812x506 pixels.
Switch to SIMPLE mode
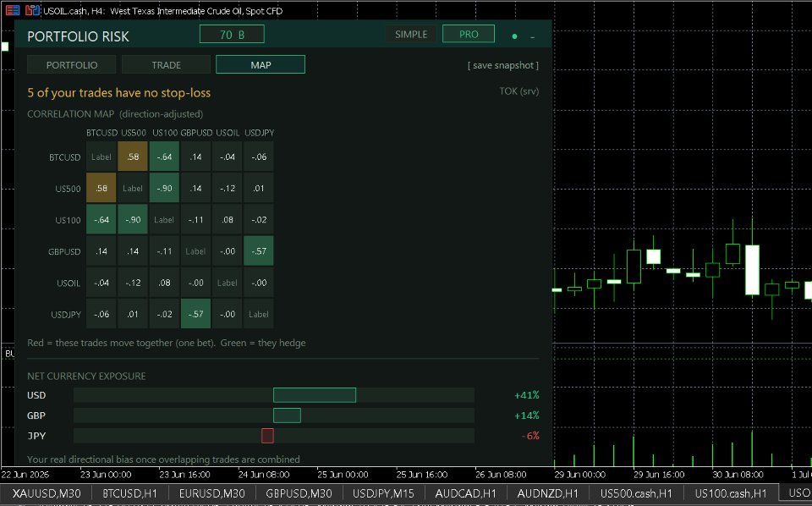click(411, 34)
